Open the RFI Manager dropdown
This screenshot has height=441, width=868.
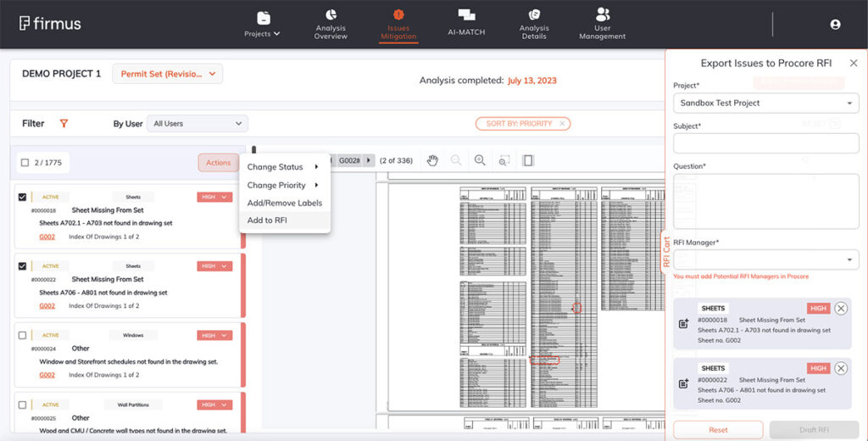coord(766,260)
